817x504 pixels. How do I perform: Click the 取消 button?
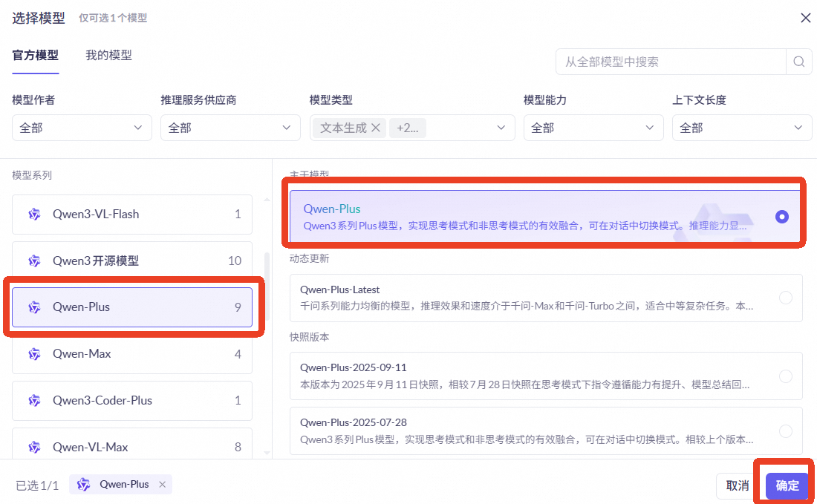(738, 485)
